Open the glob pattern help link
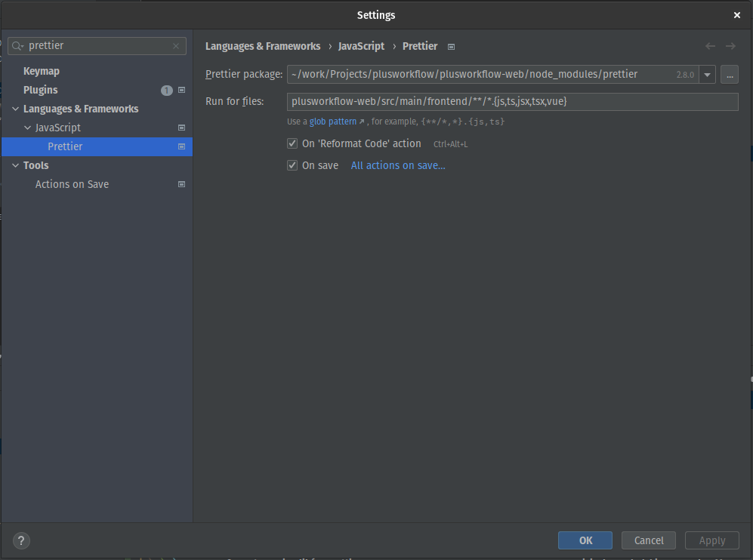This screenshot has width=753, height=560. tap(333, 122)
